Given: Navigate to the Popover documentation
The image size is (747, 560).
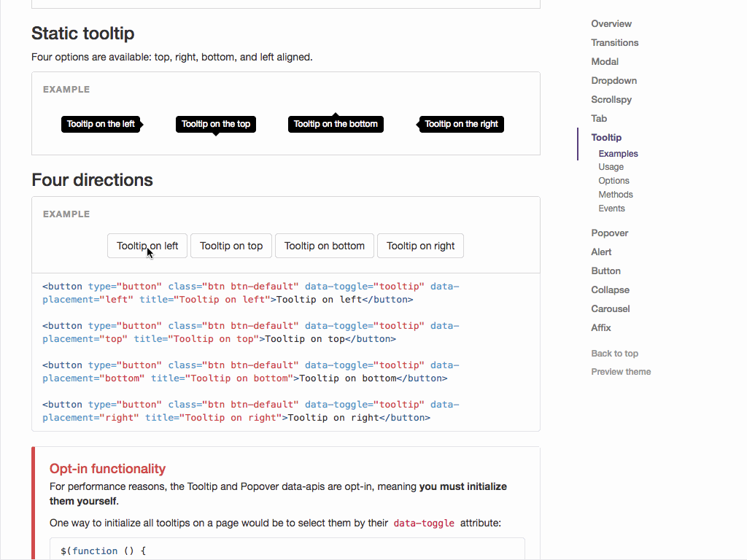Looking at the screenshot, I should [x=609, y=233].
